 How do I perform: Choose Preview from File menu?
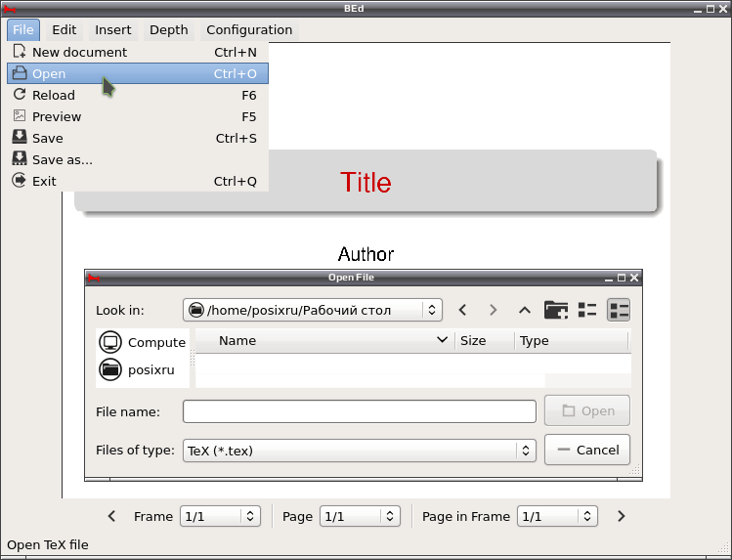pos(138,116)
